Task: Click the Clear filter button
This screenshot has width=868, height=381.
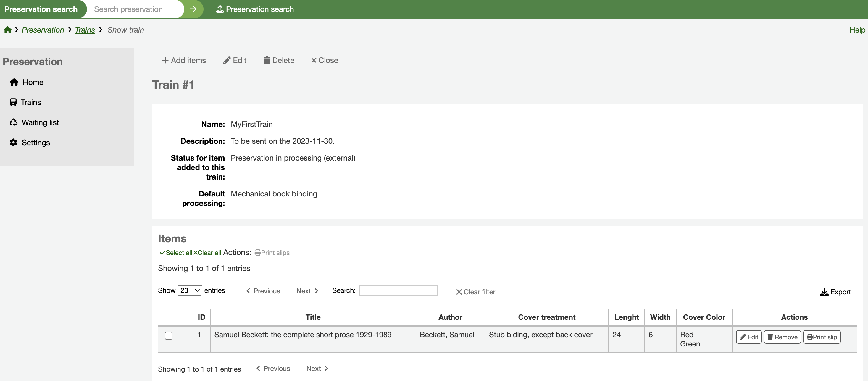Action: [x=475, y=291]
